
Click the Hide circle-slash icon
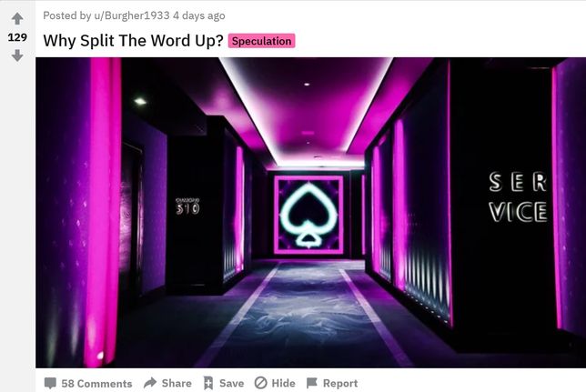coord(260,383)
